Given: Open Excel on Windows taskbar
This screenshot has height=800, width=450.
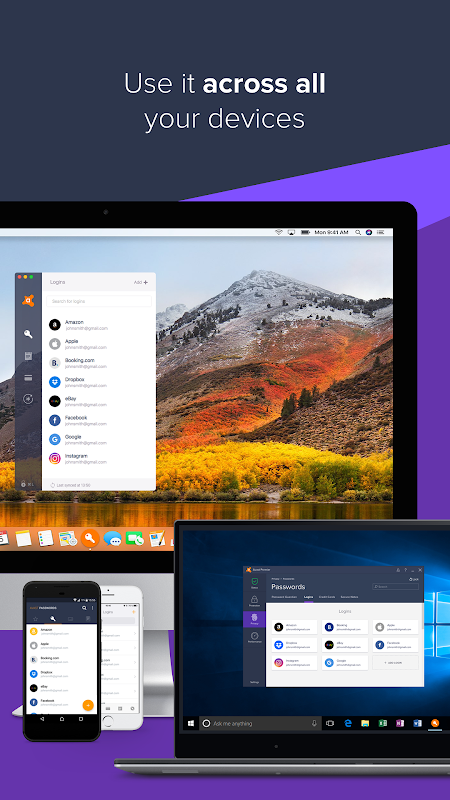Looking at the screenshot, I should [x=383, y=723].
